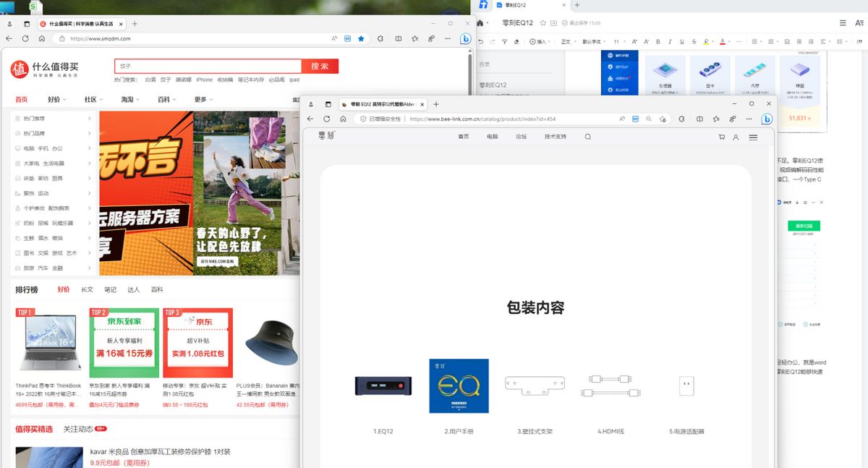Viewport: 868px width, 468px height.
Task: Expand the 社区 menu on smzdm
Action: 93,100
